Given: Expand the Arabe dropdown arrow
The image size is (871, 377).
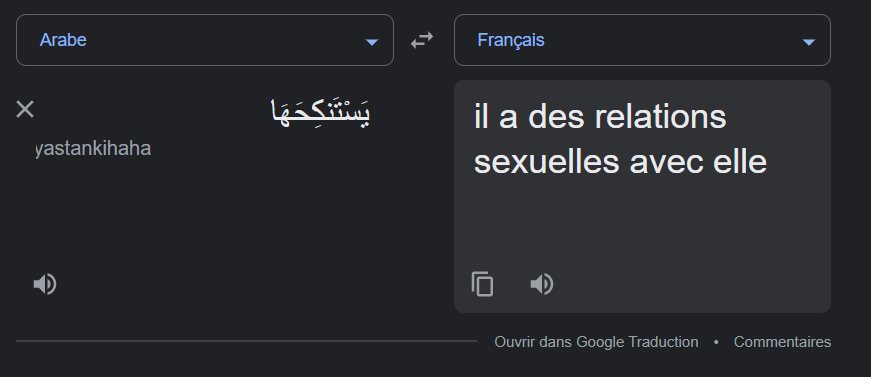Looking at the screenshot, I should point(372,42).
